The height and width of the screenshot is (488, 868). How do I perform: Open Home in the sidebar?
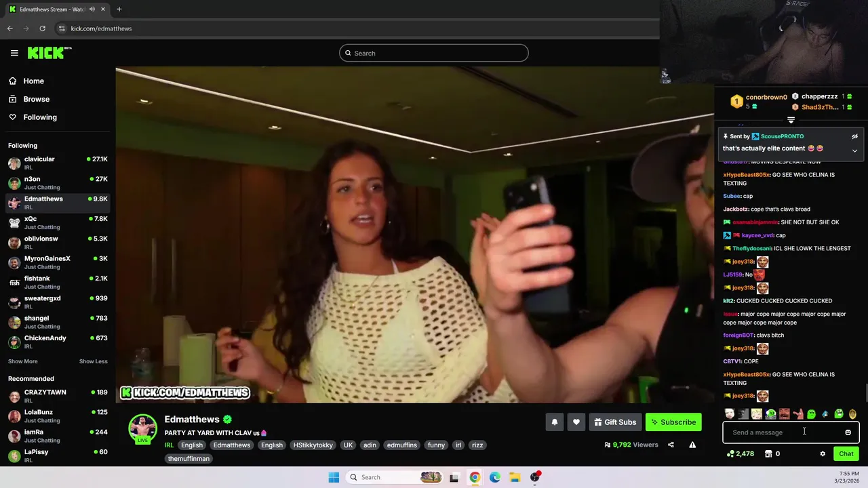tap(33, 81)
